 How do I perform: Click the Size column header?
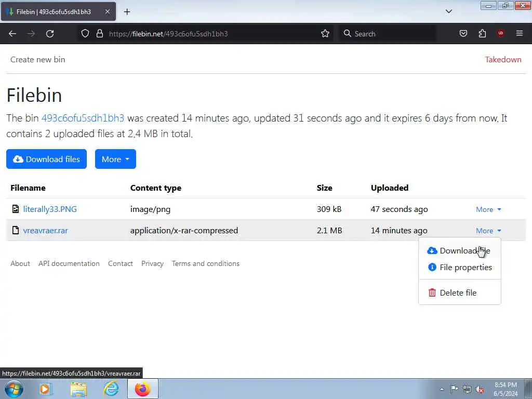point(324,188)
